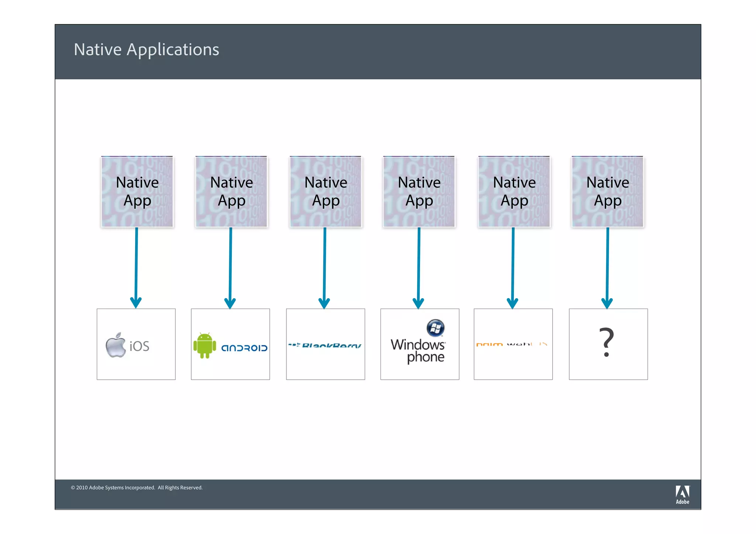Image resolution: width=756 pixels, height=534 pixels.
Task: Select the Native App box above BlackBerry
Action: [326, 192]
